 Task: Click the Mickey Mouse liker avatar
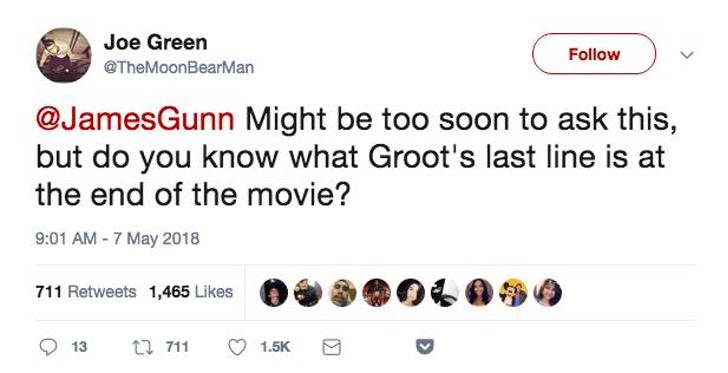pos(513,293)
